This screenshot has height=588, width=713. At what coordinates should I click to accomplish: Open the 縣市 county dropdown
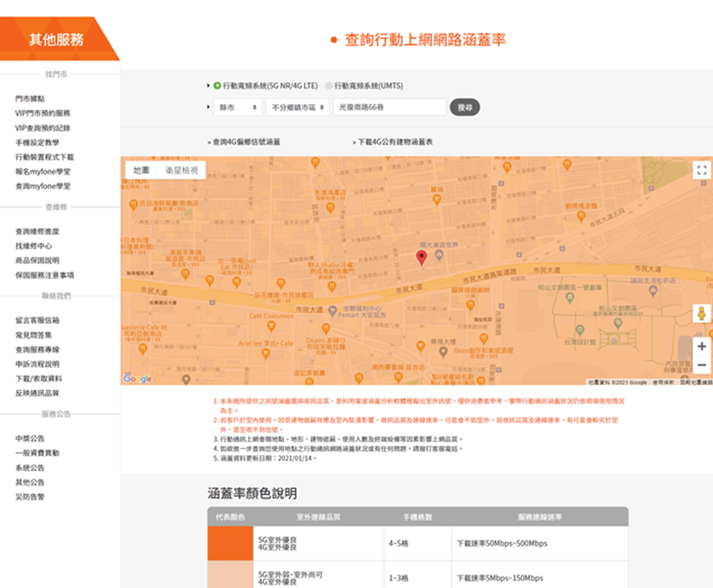[x=238, y=107]
